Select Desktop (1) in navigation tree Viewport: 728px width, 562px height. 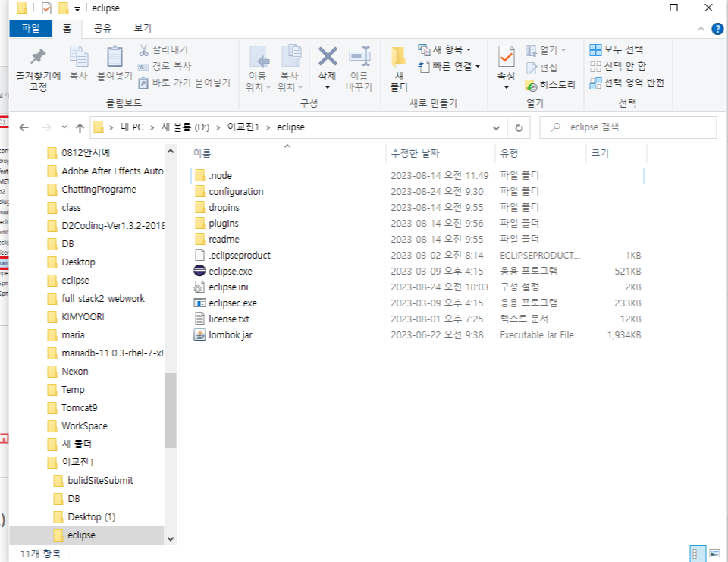tap(92, 517)
